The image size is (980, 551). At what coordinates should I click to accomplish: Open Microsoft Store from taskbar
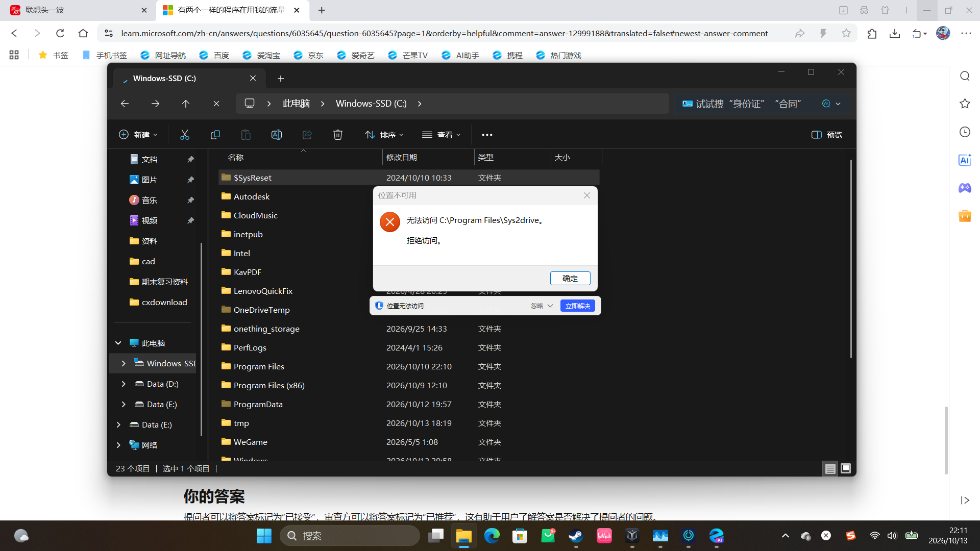[x=520, y=536]
